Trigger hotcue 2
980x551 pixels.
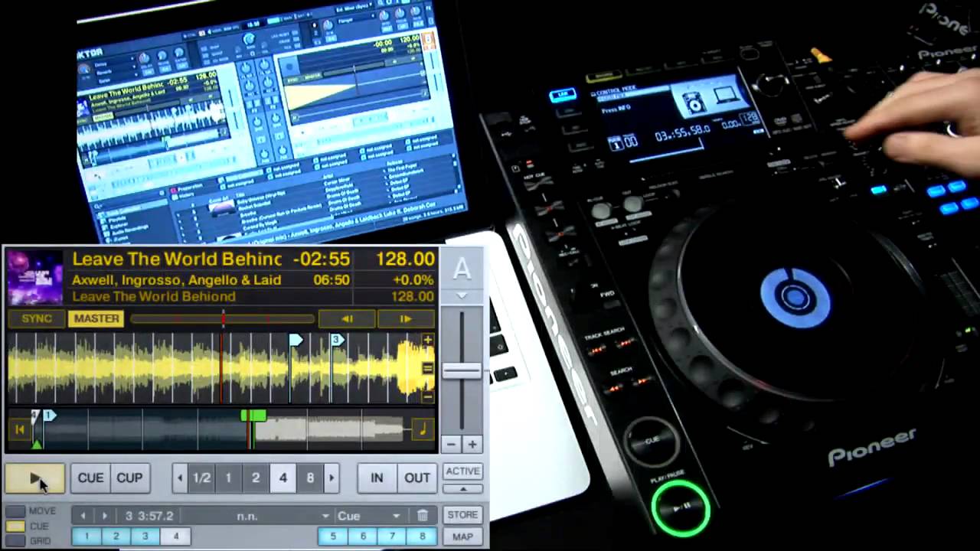pyautogui.click(x=116, y=536)
